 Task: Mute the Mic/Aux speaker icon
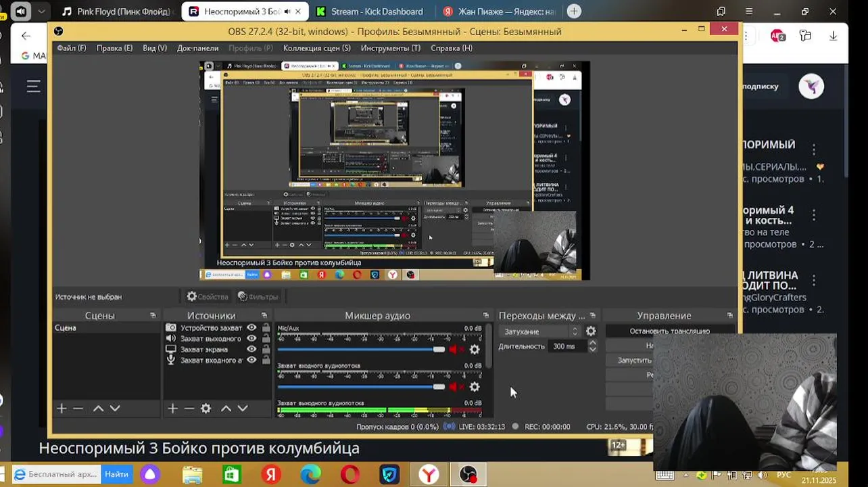[454, 350]
